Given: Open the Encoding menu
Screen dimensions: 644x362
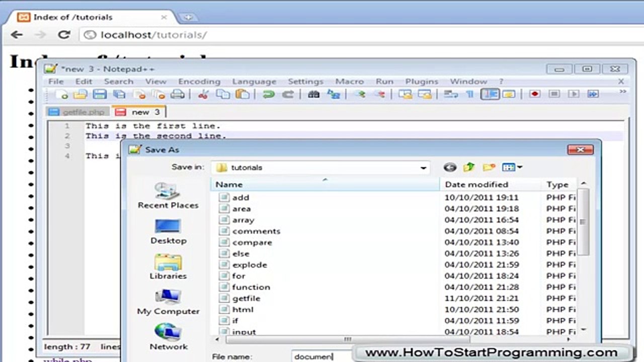Looking at the screenshot, I should tap(199, 81).
